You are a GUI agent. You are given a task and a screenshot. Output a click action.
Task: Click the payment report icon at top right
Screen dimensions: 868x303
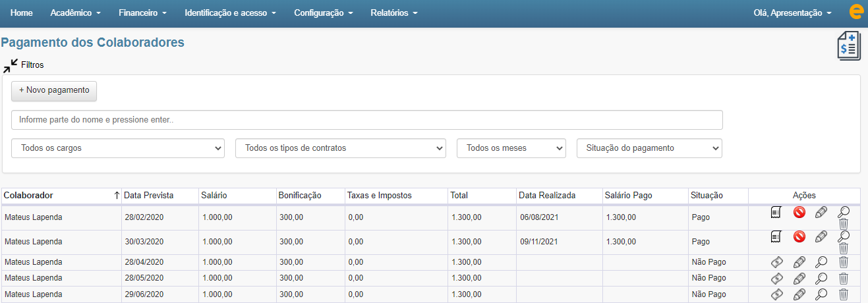(849, 46)
